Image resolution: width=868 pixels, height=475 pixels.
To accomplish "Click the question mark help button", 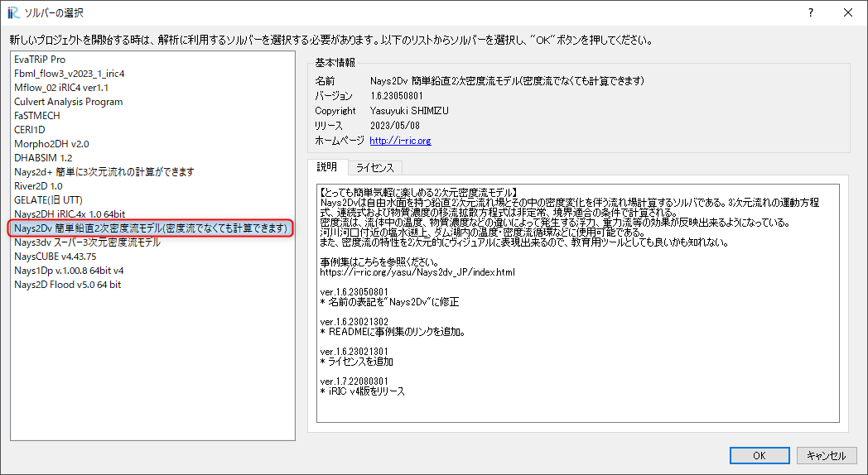I will [x=810, y=12].
